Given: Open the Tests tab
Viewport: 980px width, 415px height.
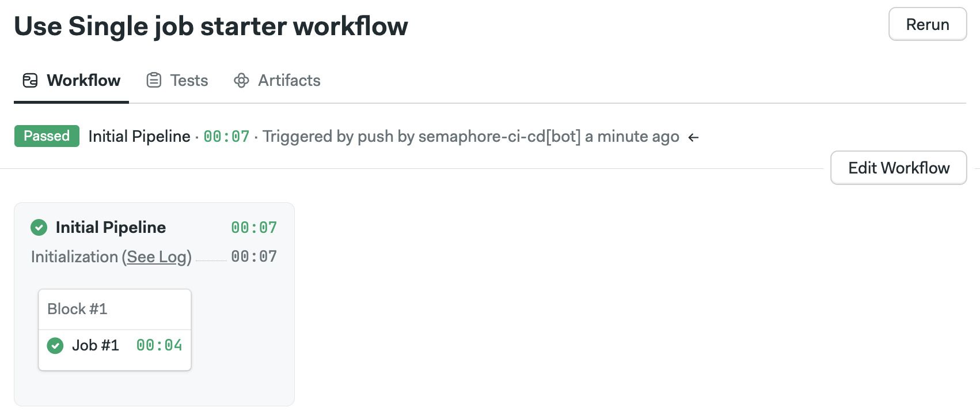Looking at the screenshot, I should [177, 80].
